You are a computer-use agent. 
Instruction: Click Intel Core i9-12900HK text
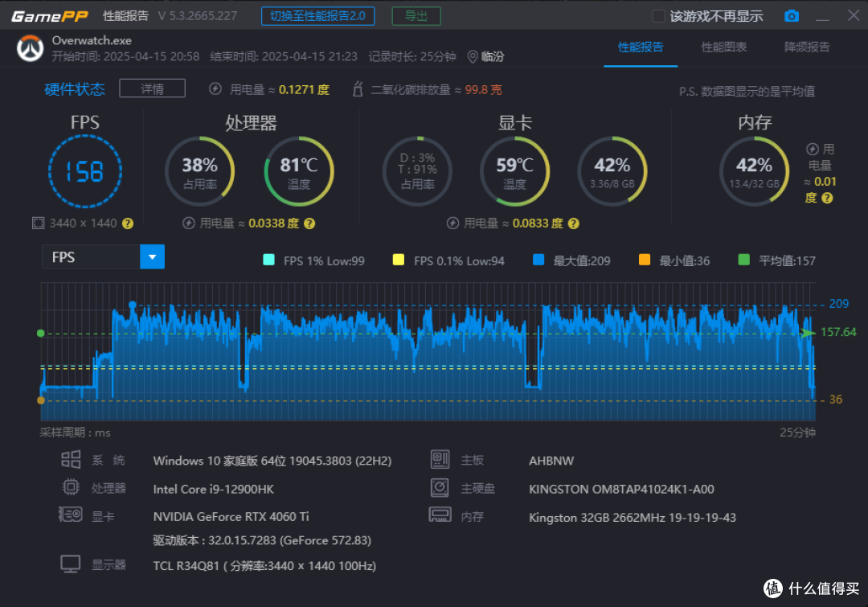coord(214,489)
